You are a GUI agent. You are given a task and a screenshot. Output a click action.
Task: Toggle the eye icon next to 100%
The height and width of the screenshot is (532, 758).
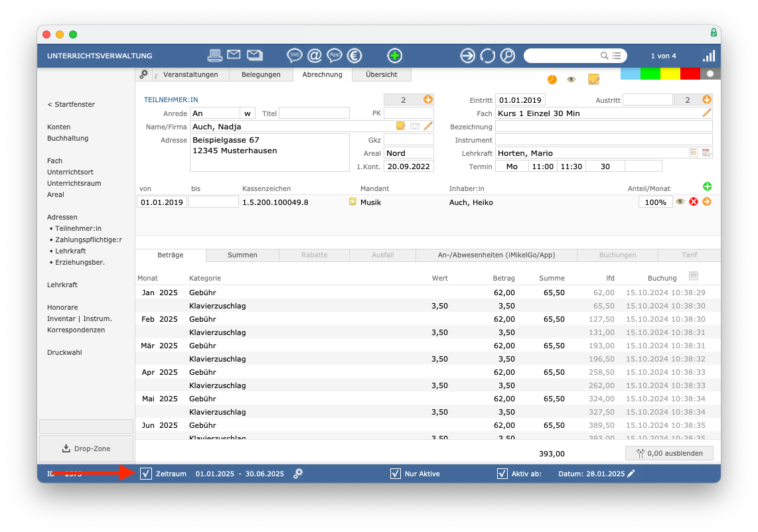click(x=680, y=202)
